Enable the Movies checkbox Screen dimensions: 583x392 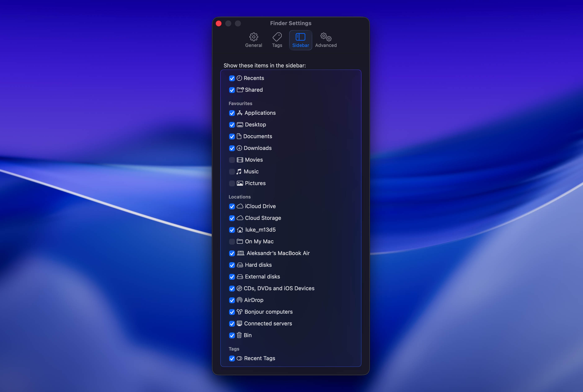(x=232, y=160)
